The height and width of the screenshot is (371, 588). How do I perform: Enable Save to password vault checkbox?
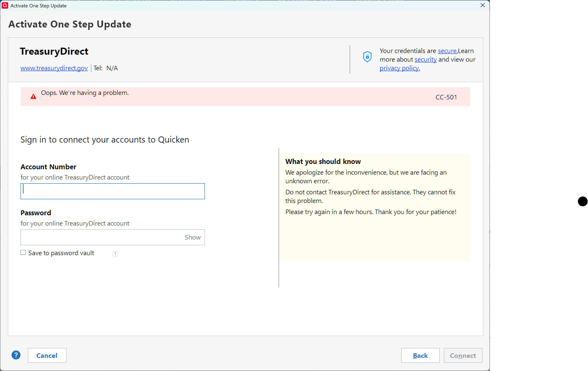pyautogui.click(x=23, y=252)
